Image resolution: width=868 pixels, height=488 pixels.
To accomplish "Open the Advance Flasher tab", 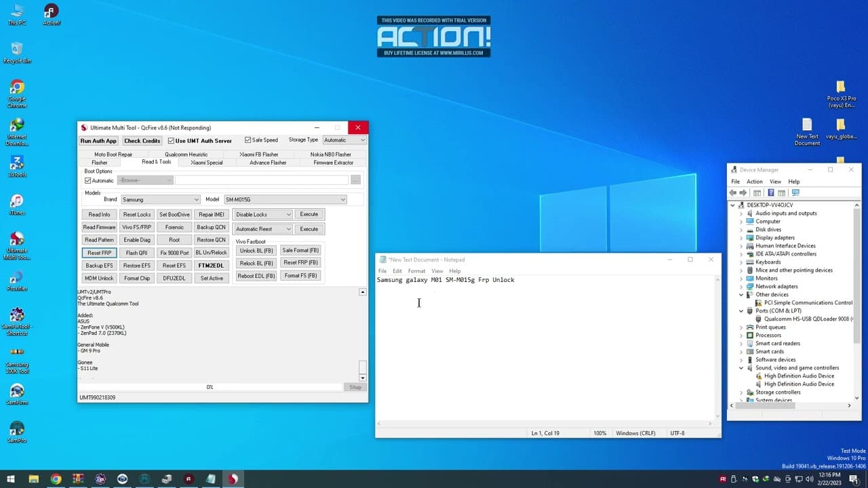I will point(268,163).
